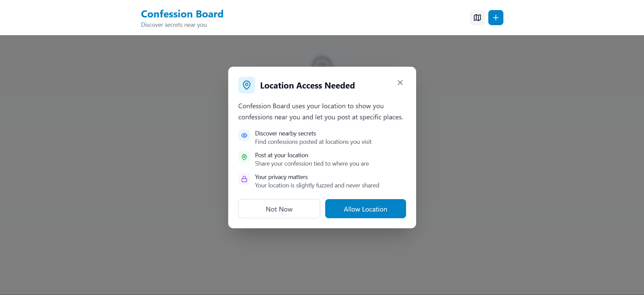Click the Your privacy matters entry
644x295 pixels.
click(x=317, y=181)
